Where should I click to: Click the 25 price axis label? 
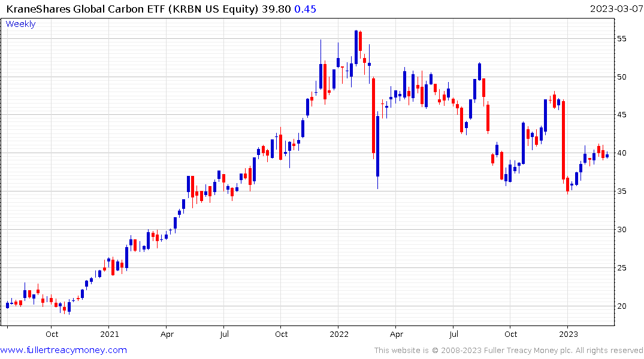(x=621, y=268)
